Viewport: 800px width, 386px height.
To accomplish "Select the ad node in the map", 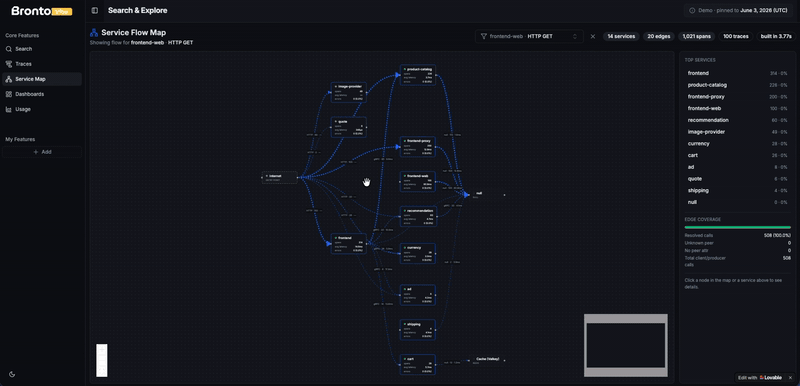I will pyautogui.click(x=418, y=295).
